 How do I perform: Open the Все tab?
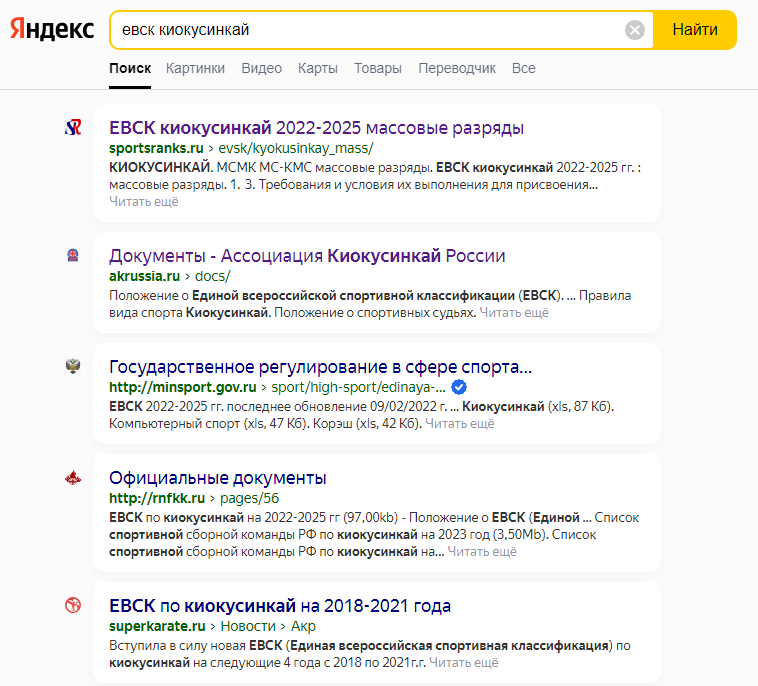[x=524, y=68]
